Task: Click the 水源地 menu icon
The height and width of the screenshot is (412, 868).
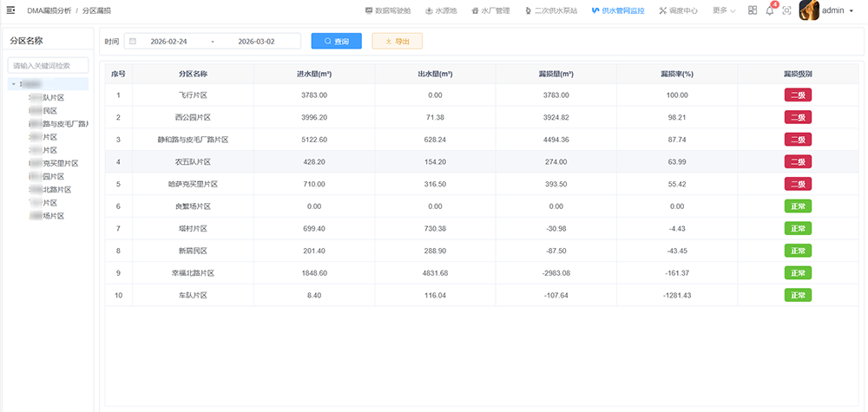Action: 429,10
